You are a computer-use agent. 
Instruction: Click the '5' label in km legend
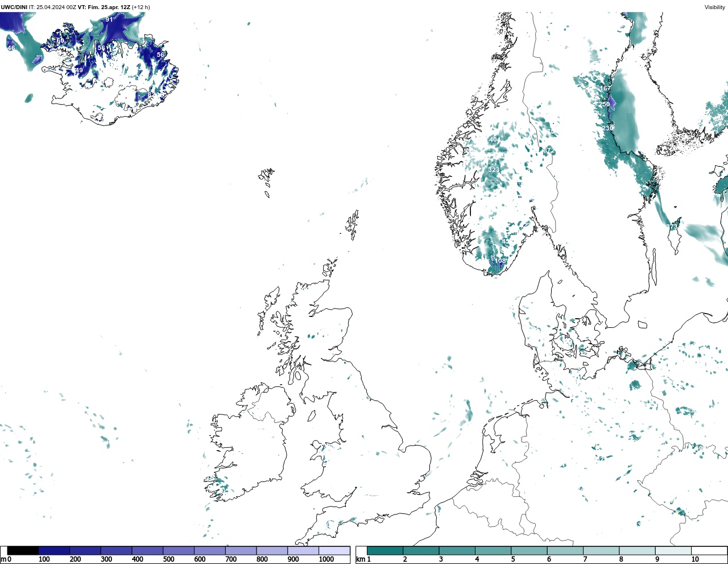pyautogui.click(x=513, y=559)
